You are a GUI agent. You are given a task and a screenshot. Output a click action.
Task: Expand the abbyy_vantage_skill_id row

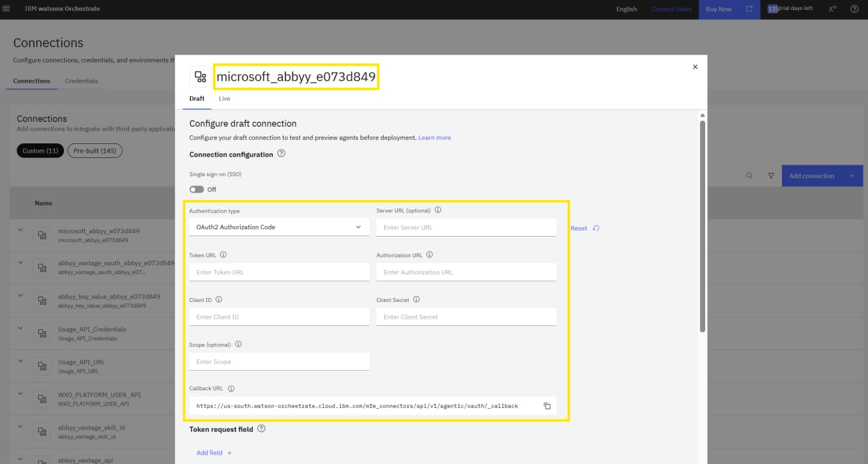(x=20, y=426)
